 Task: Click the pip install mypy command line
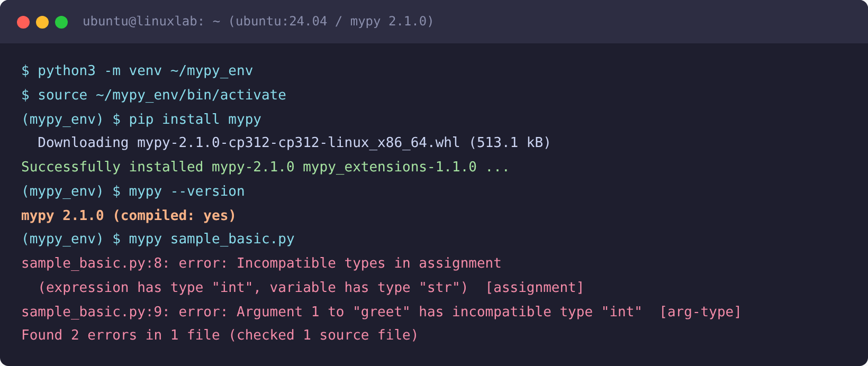[141, 120]
